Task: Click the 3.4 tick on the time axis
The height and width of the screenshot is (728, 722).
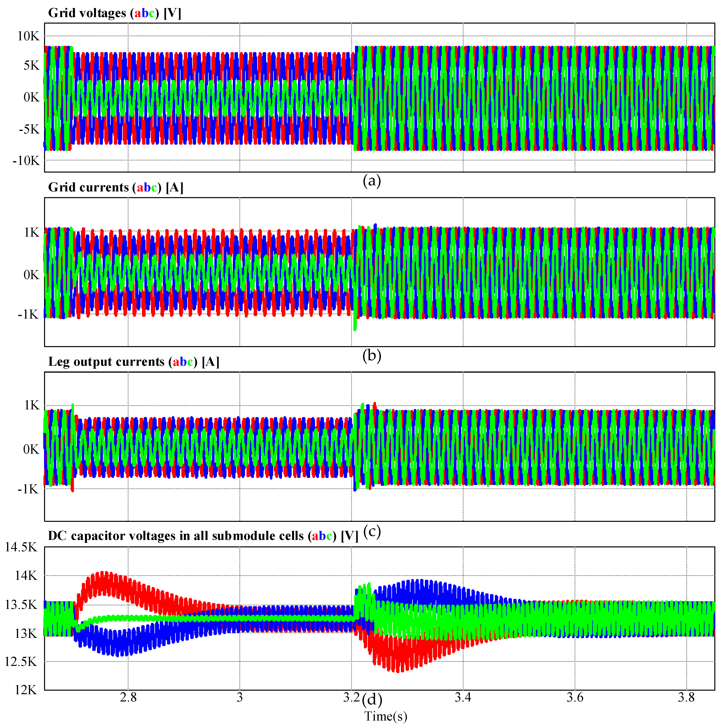Action: click(463, 698)
